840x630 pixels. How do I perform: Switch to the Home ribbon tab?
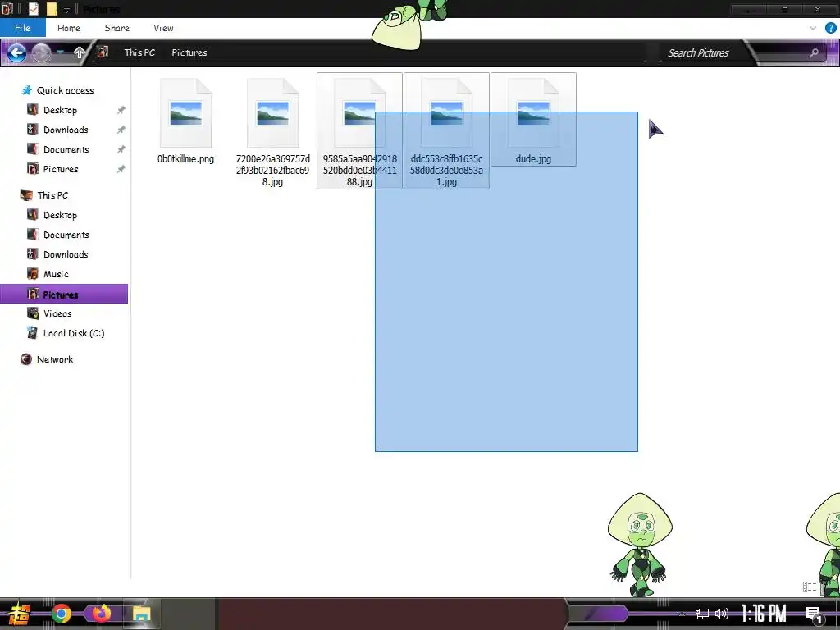coord(69,28)
